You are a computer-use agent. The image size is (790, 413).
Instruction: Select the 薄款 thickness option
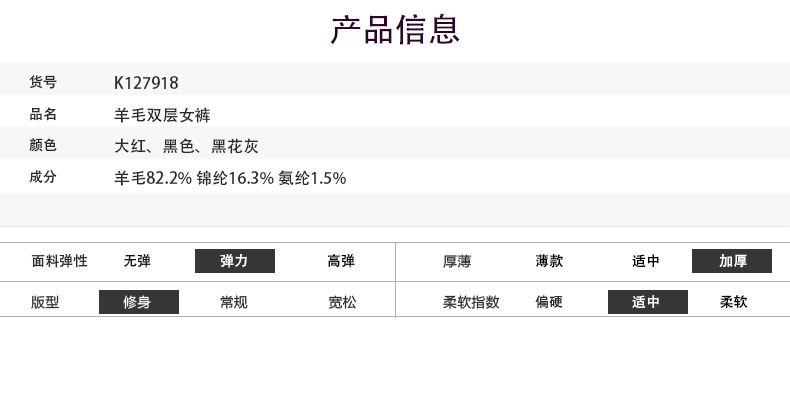click(549, 261)
